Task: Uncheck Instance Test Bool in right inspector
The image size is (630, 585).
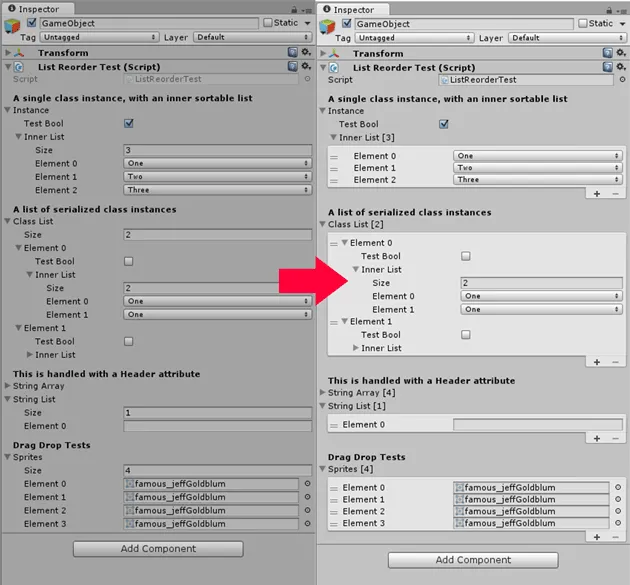Action: 444,124
